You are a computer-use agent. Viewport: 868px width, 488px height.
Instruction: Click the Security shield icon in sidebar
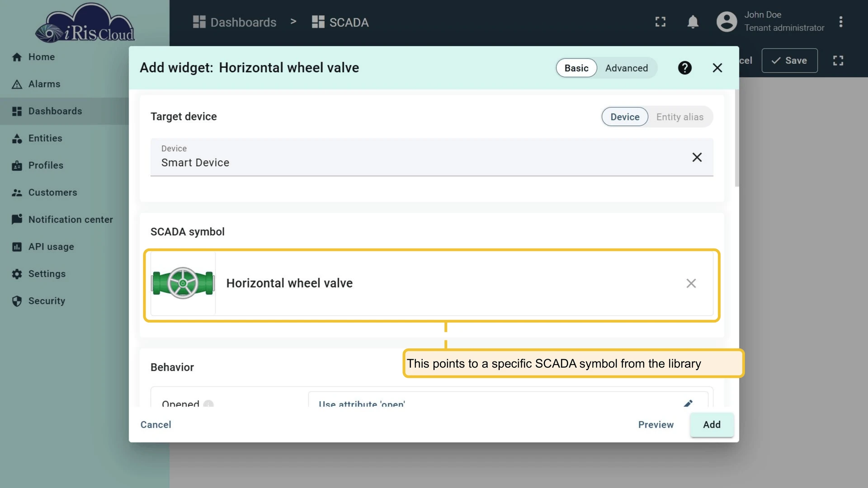[17, 301]
